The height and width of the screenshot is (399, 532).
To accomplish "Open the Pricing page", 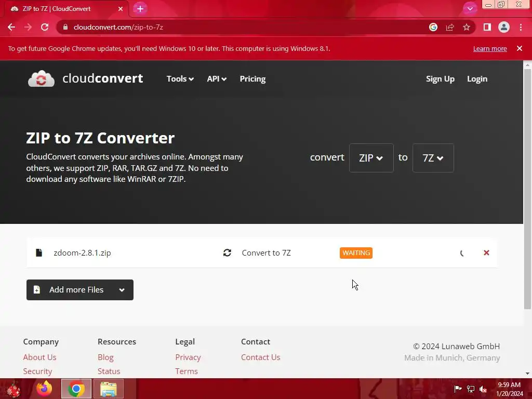I will pos(253,79).
